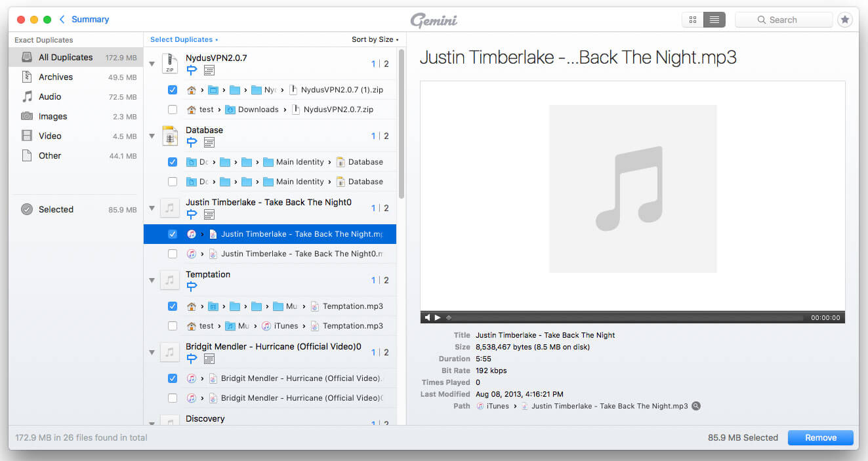Collapse Justin Timberlake - Take Back The Night0 group

(152, 209)
